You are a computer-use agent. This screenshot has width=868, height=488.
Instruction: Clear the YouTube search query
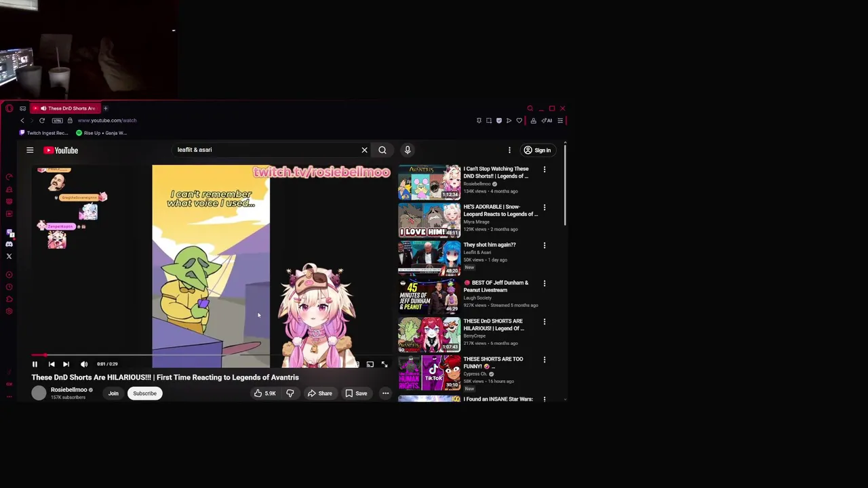364,150
